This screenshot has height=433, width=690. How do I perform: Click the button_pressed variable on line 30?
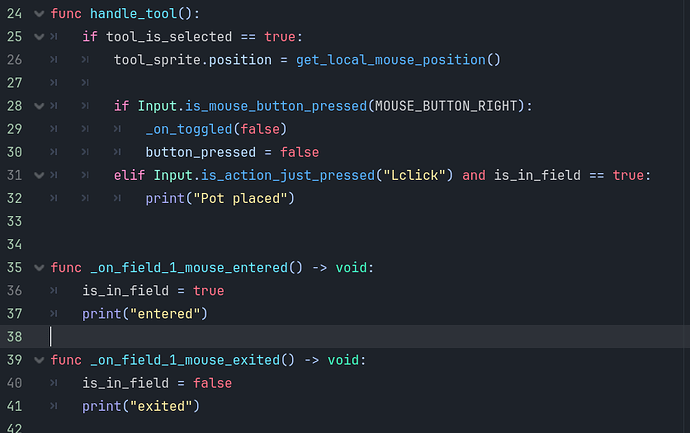coord(201,152)
